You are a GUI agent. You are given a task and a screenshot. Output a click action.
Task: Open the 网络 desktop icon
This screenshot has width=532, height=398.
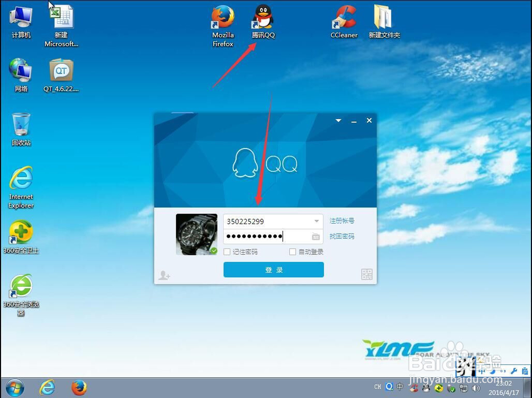21,75
